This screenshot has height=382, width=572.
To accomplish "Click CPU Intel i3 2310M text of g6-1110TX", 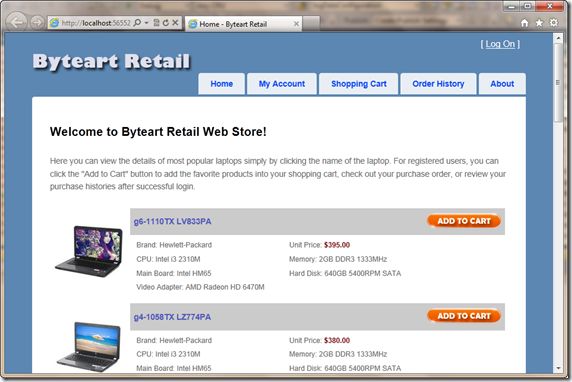I will click(168, 259).
